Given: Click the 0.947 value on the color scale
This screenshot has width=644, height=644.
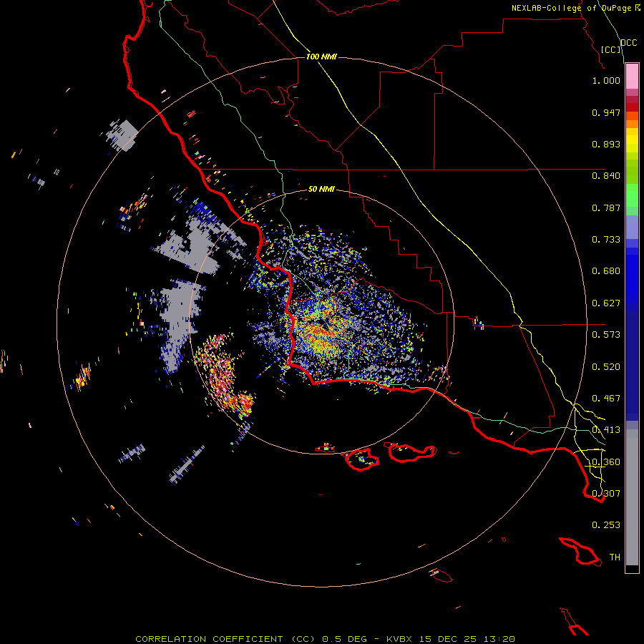Looking at the screenshot, I should [x=606, y=112].
